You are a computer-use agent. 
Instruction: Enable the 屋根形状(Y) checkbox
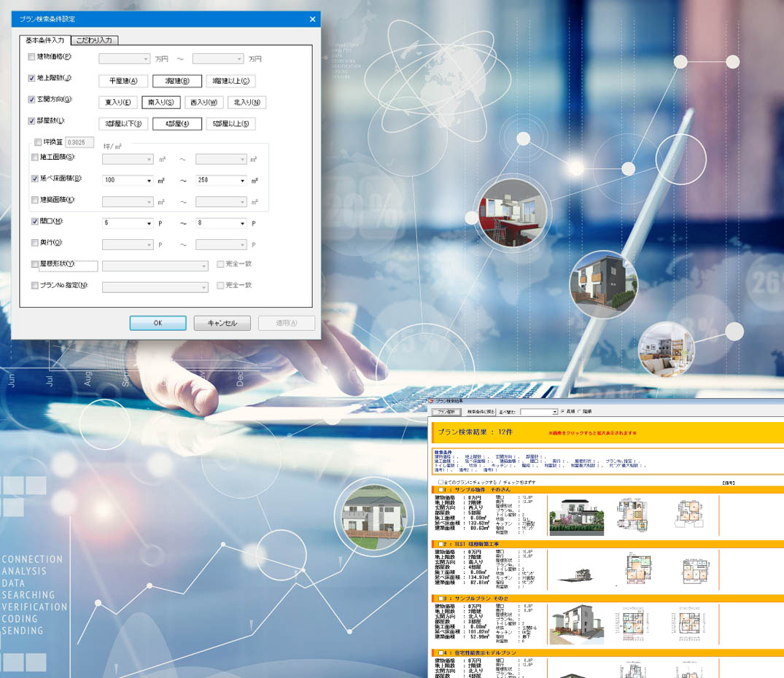[x=34, y=264]
